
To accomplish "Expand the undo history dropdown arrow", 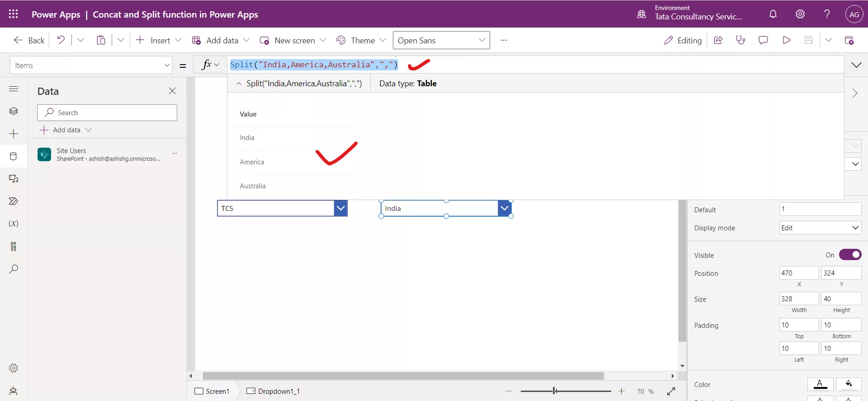I will [80, 40].
